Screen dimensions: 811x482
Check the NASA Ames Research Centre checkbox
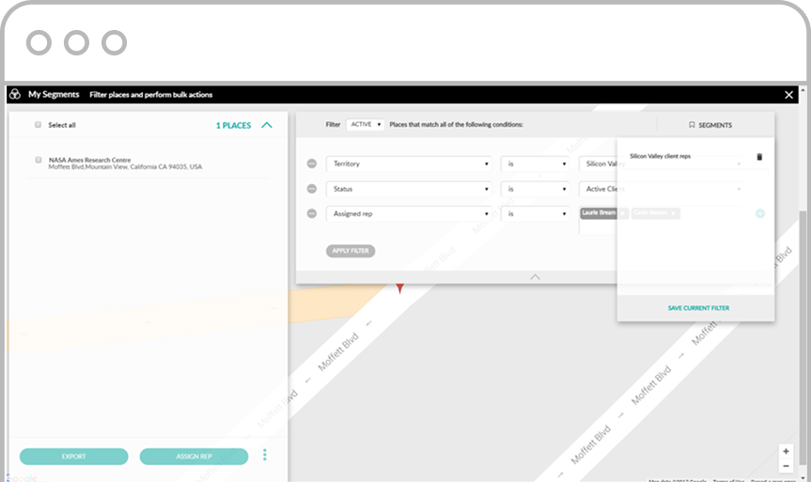tap(38, 160)
